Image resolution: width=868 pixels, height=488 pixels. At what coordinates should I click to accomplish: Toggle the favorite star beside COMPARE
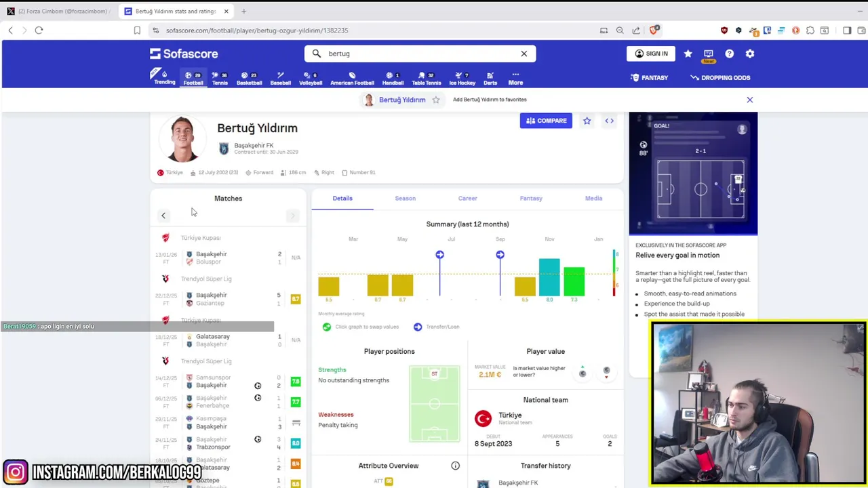pyautogui.click(x=587, y=121)
